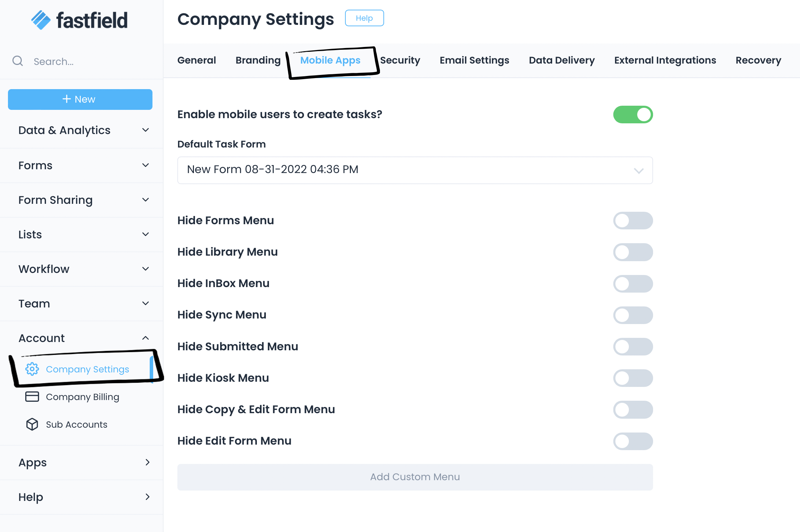The height and width of the screenshot is (532, 800).
Task: Collapse the Account section
Action: coord(146,338)
